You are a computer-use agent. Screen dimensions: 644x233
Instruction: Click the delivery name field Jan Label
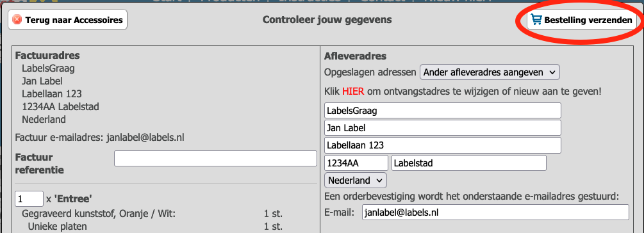pyautogui.click(x=443, y=128)
